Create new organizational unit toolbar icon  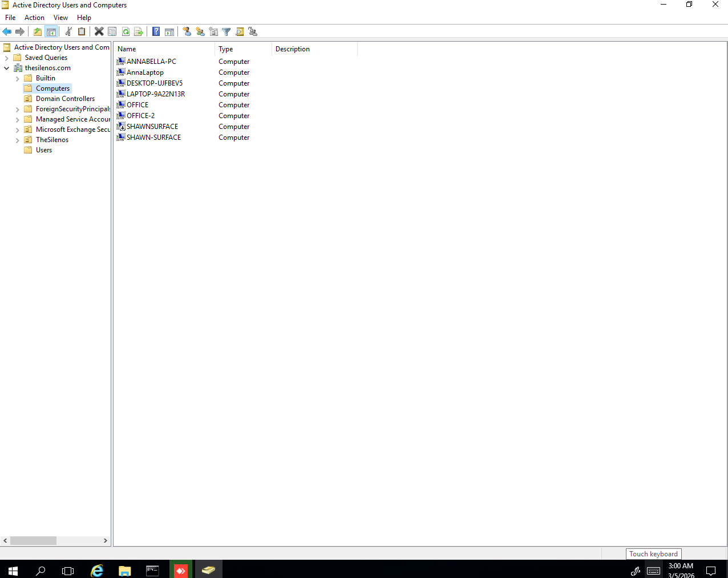213,31
